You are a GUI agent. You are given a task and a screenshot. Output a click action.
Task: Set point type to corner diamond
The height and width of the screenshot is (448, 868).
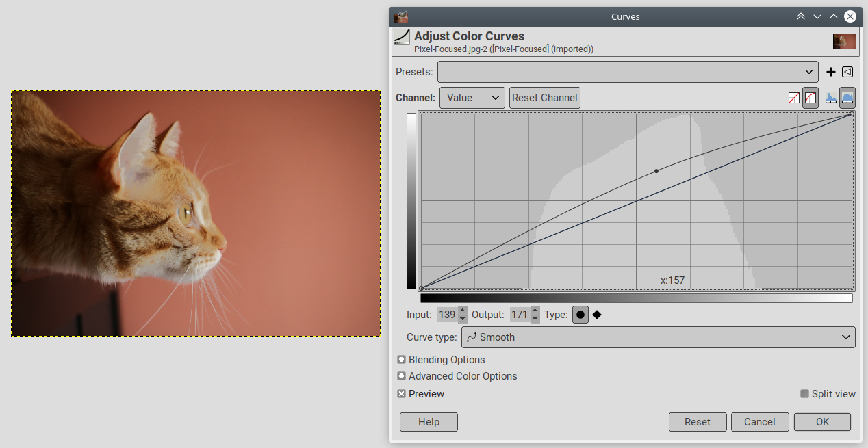(597, 315)
